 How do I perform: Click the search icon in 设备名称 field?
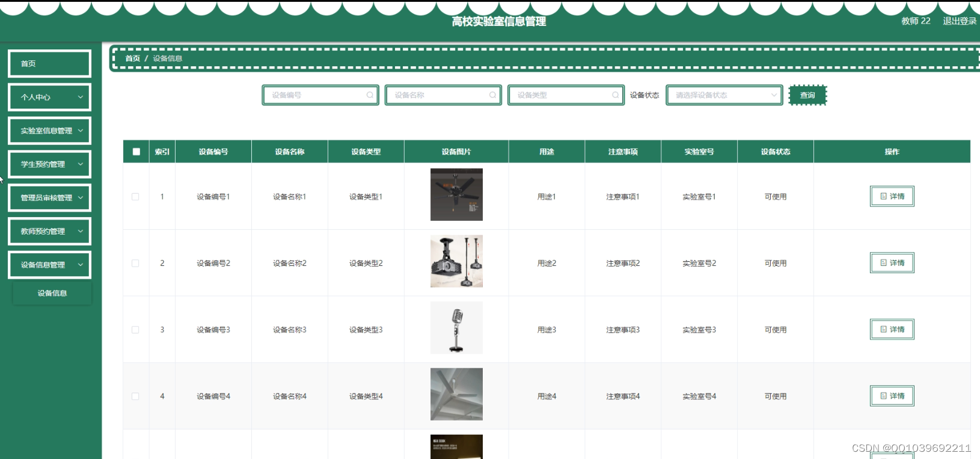point(492,95)
